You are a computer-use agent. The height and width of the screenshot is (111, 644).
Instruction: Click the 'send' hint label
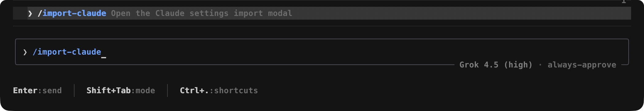pos(52,90)
